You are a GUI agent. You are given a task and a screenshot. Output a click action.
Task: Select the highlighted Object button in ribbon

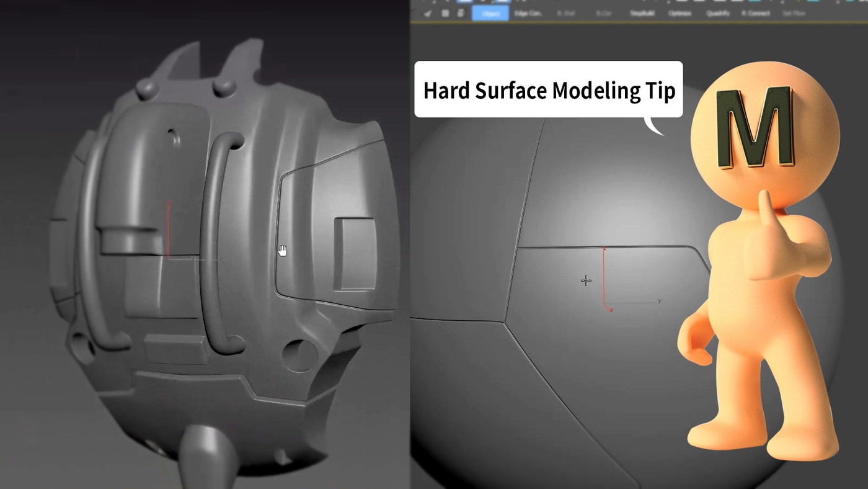[490, 13]
